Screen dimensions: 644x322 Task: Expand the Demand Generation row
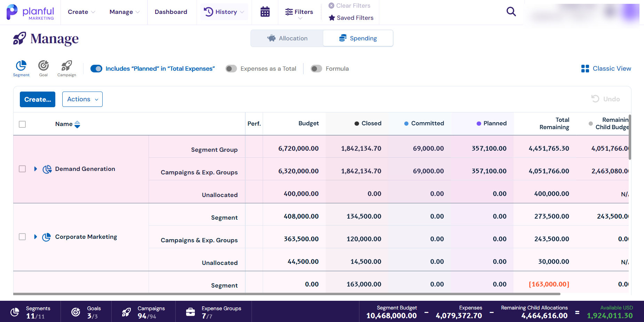[x=35, y=169]
